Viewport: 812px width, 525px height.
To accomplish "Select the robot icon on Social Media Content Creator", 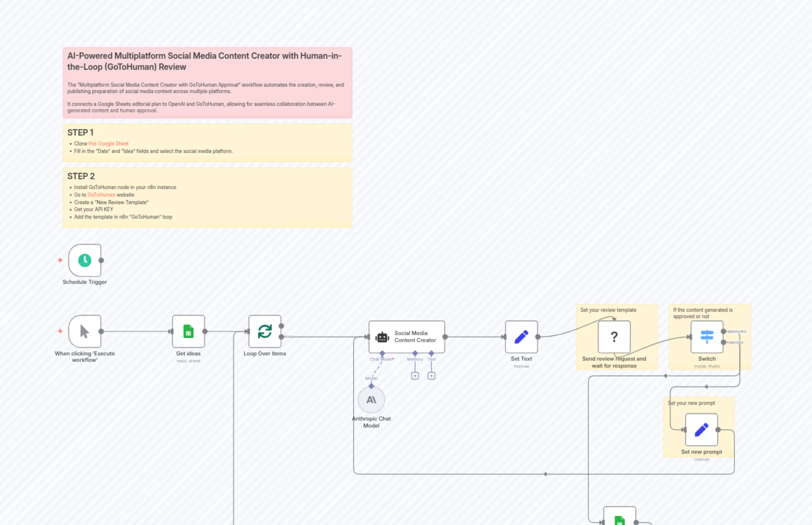I will pyautogui.click(x=382, y=337).
